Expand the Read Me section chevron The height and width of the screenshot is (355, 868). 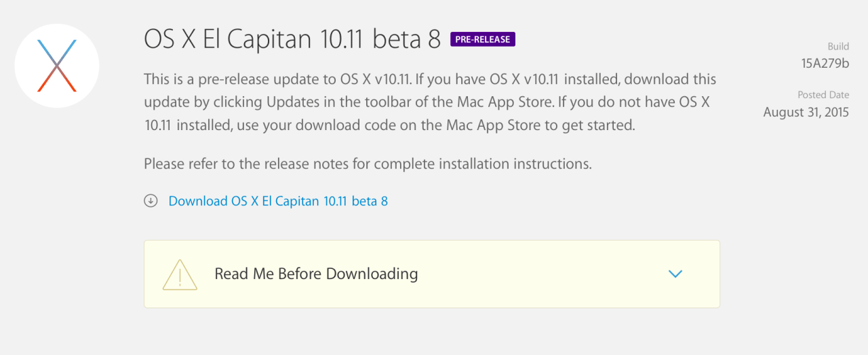point(675,274)
